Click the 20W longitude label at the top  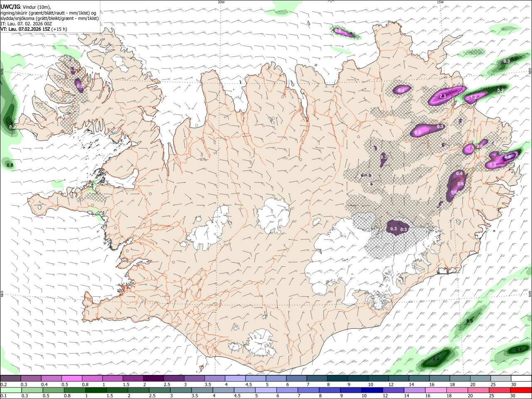tap(221, 2)
